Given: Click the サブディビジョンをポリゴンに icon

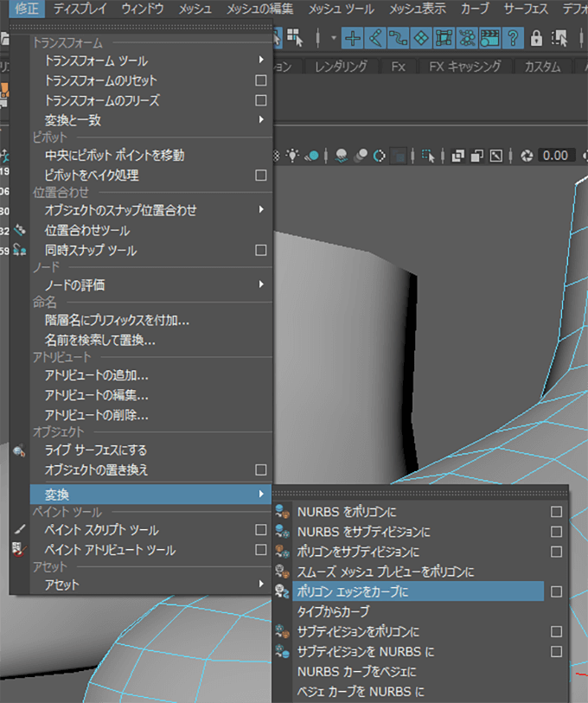Looking at the screenshot, I should [x=282, y=631].
